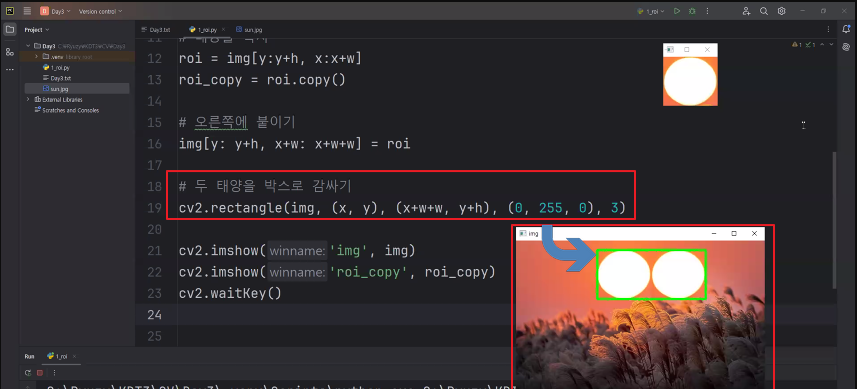Switch to the Day3.txt editor tab

coord(156,30)
